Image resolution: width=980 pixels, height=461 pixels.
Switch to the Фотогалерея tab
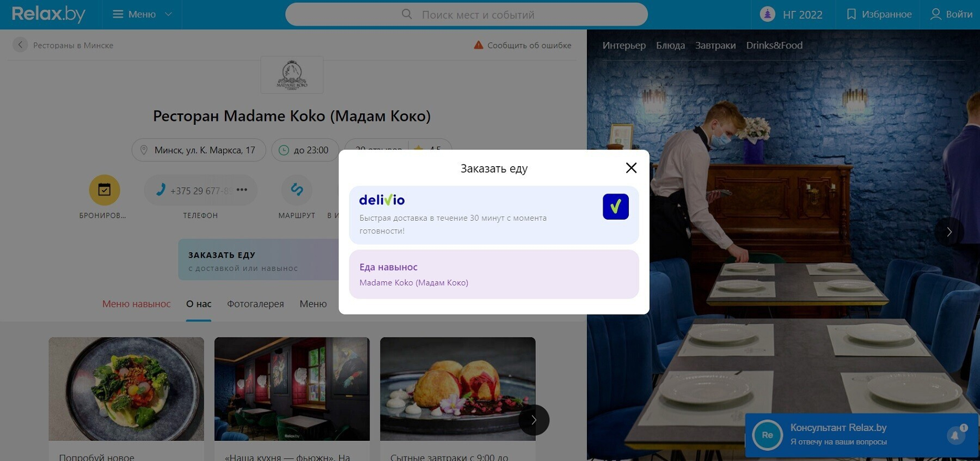(255, 304)
